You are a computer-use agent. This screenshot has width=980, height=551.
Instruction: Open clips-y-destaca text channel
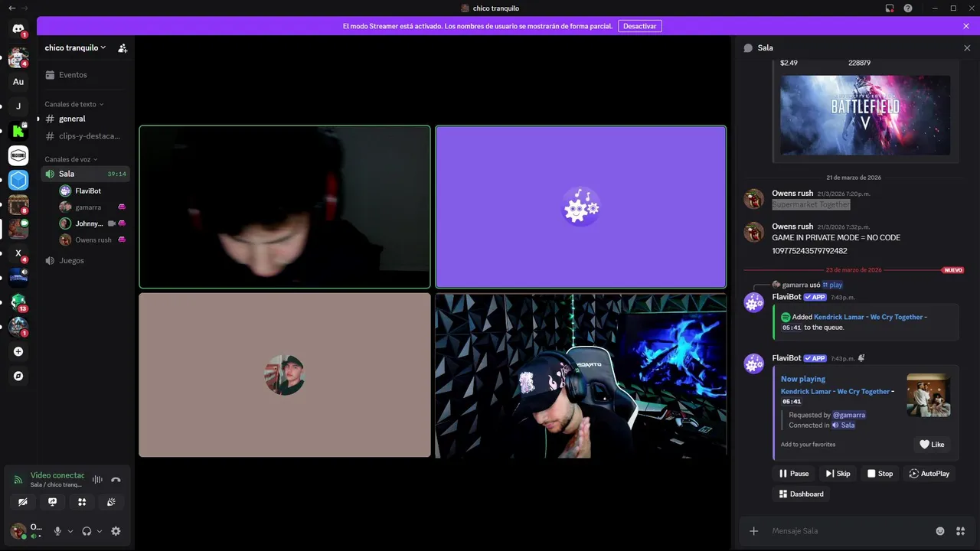85,136
